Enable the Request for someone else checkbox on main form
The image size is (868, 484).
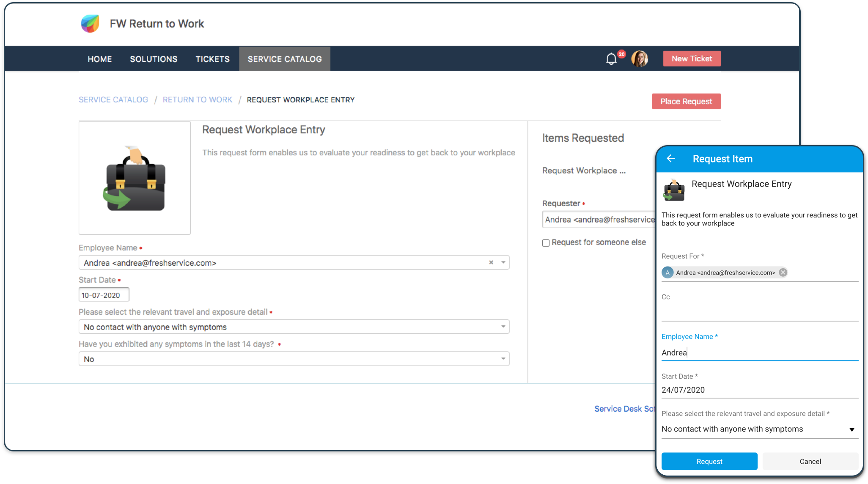pyautogui.click(x=546, y=242)
